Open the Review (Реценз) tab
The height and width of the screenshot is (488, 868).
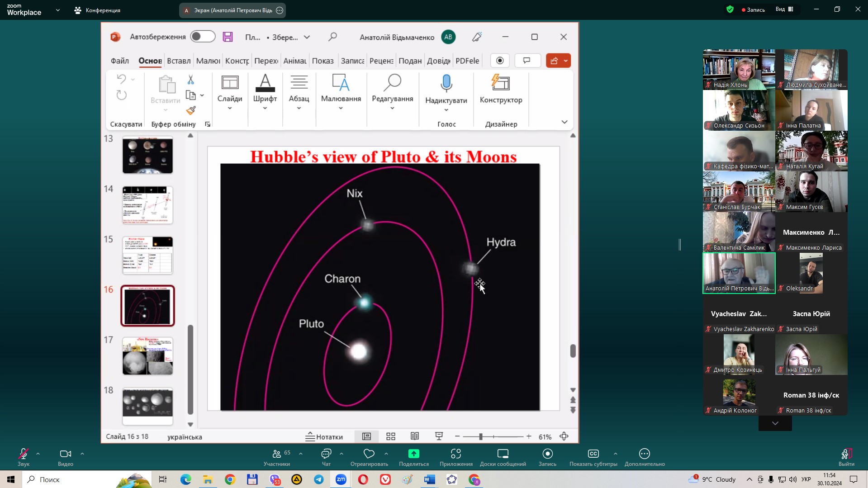pyautogui.click(x=381, y=61)
